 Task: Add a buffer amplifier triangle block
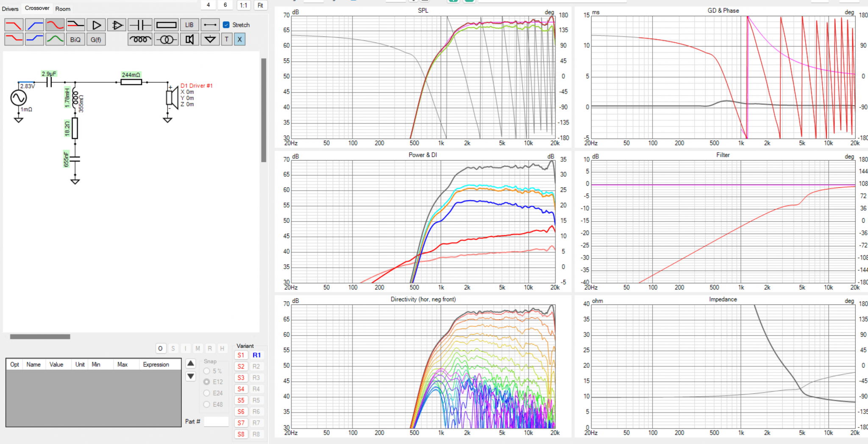pos(96,25)
